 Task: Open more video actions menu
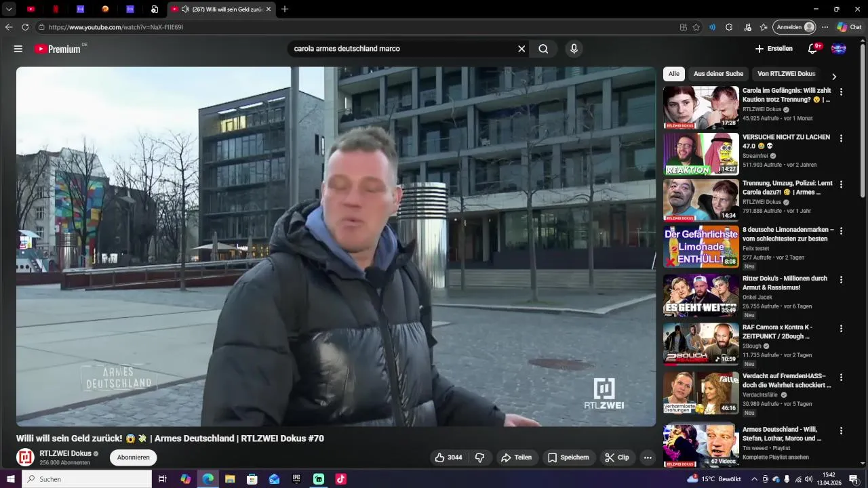(x=648, y=457)
